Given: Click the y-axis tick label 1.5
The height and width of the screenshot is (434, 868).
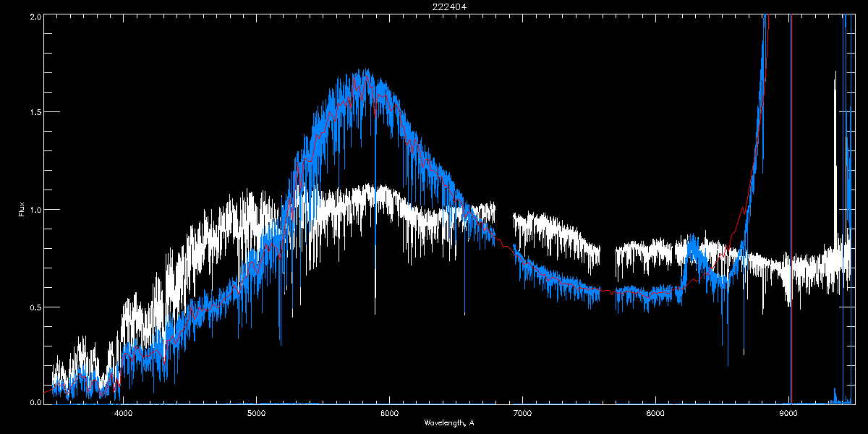Looking at the screenshot, I should pos(35,112).
